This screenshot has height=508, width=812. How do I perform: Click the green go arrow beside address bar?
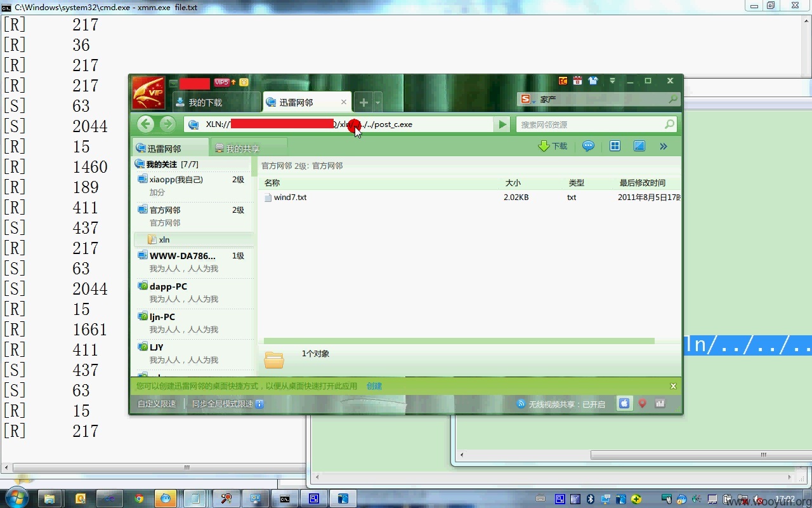click(502, 124)
